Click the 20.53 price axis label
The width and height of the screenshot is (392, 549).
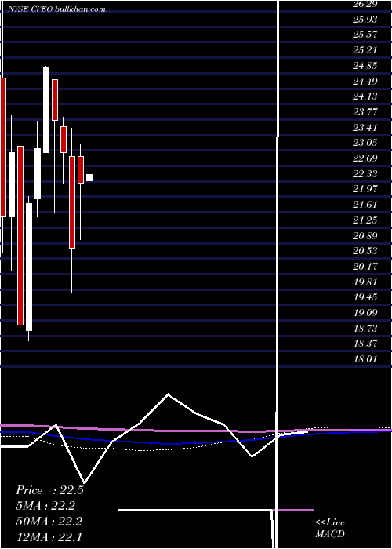[x=365, y=251]
